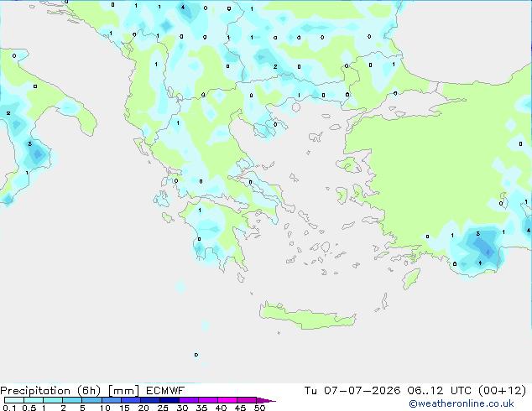This screenshot has width=532, height=411.
Task: Click the 35–40 mm legend swatch
Action: [207, 400]
